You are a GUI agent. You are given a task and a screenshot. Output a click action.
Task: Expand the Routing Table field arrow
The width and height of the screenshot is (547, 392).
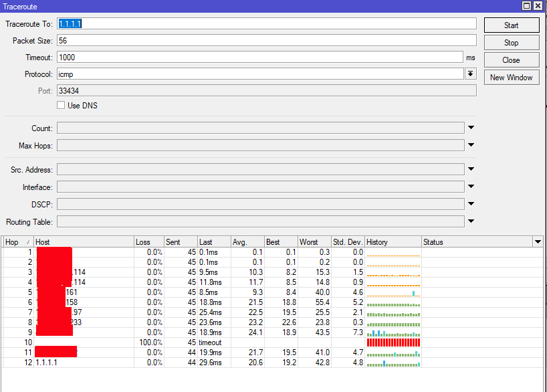click(x=471, y=221)
